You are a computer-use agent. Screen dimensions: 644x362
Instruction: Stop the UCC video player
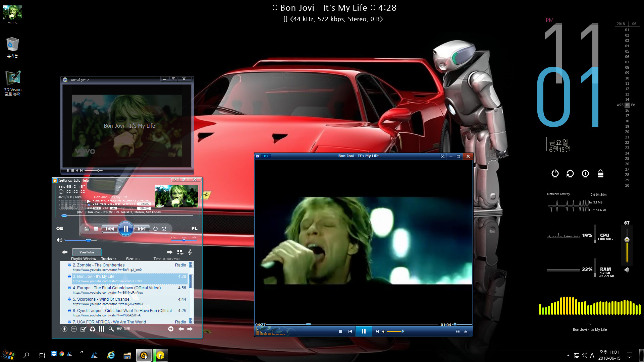340,331
